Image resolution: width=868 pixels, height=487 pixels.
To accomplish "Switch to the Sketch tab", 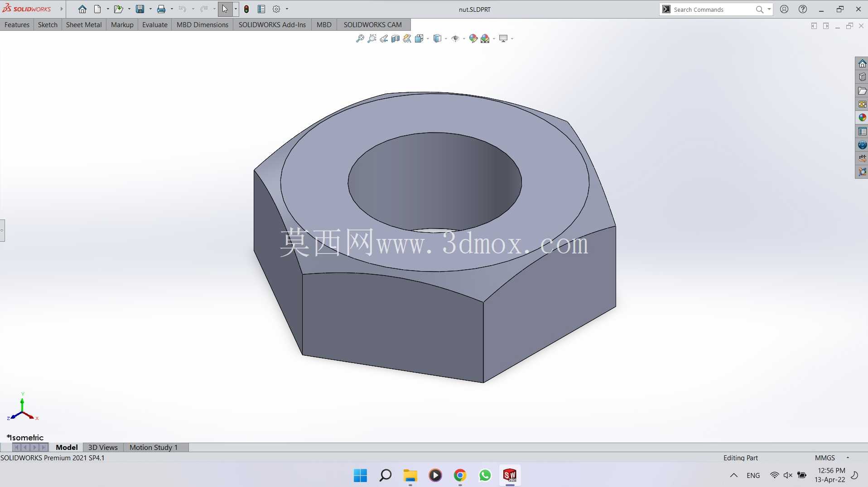I will [48, 25].
